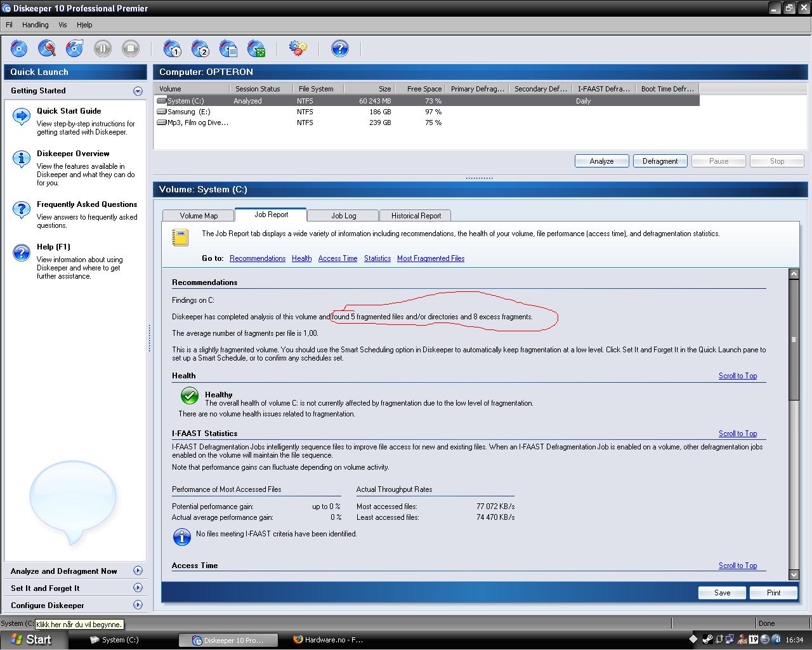The image size is (812, 650).
Task: Click the blue question mark help toolbar icon
Action: click(x=340, y=48)
